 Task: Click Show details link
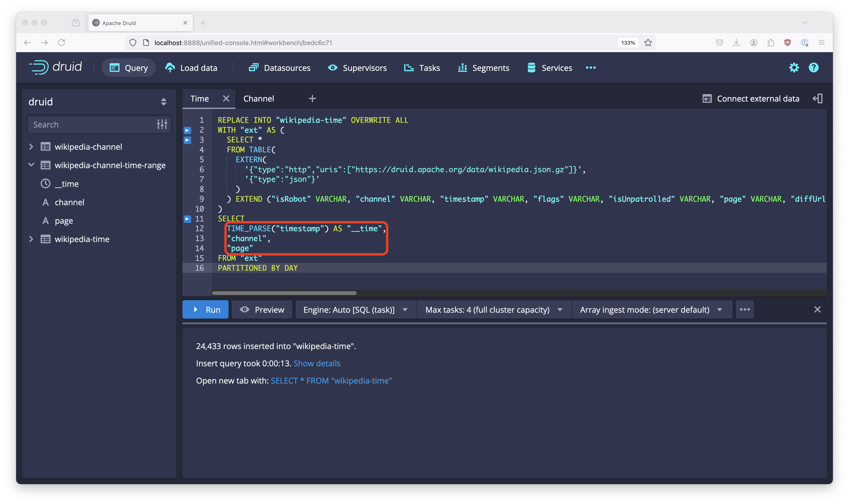[x=317, y=363]
